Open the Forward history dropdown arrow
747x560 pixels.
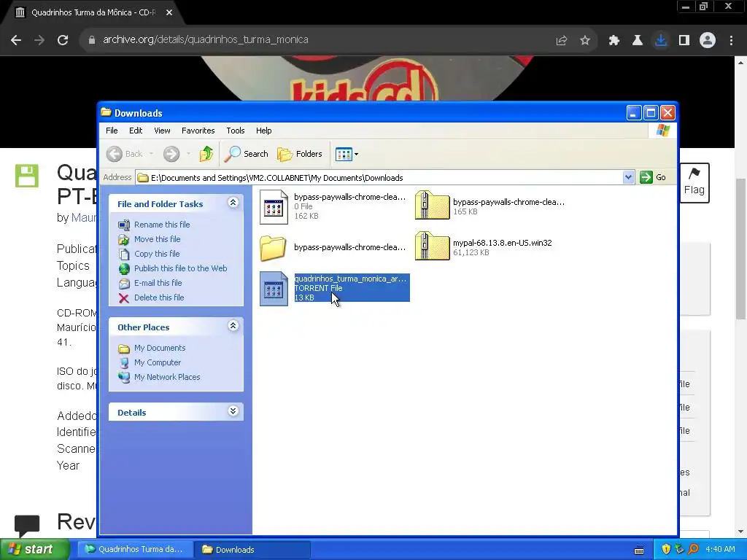click(x=188, y=154)
